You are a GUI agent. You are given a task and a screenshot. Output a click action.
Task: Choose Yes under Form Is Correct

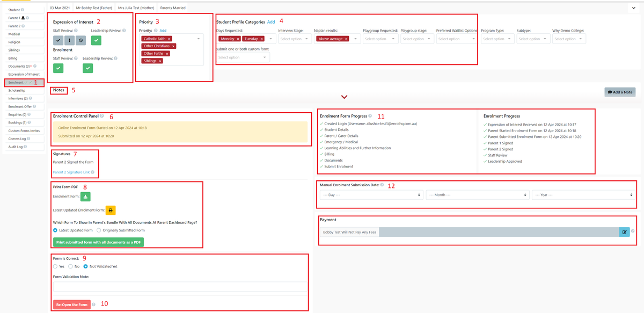point(54,266)
